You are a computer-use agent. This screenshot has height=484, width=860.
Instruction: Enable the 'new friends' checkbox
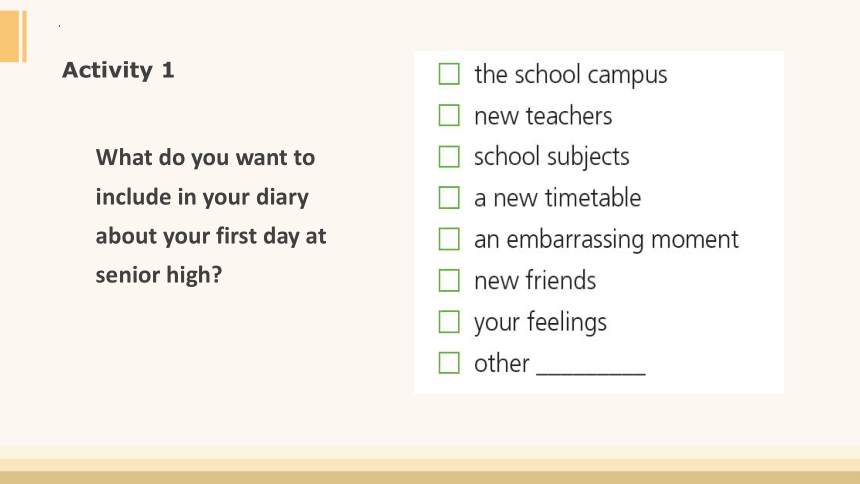pos(449,280)
